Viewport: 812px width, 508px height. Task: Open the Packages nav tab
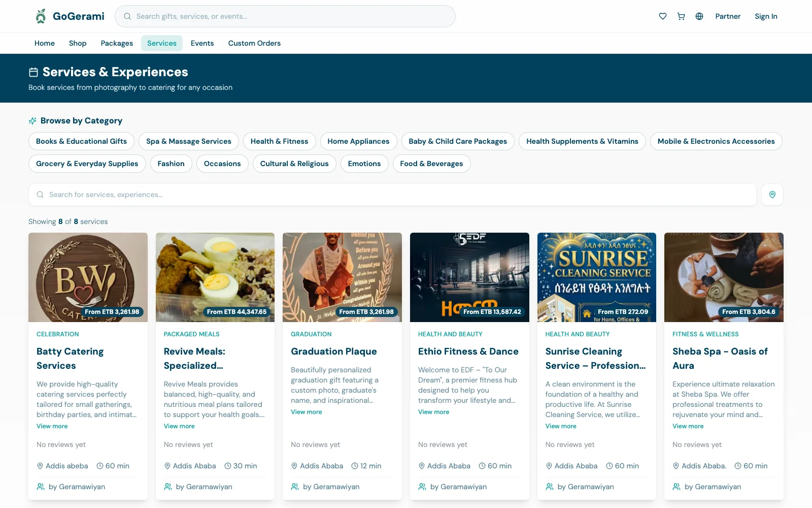[117, 43]
